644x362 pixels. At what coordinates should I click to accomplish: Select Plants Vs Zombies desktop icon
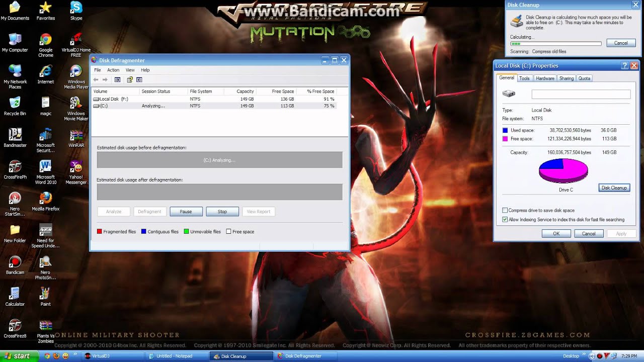46,331
